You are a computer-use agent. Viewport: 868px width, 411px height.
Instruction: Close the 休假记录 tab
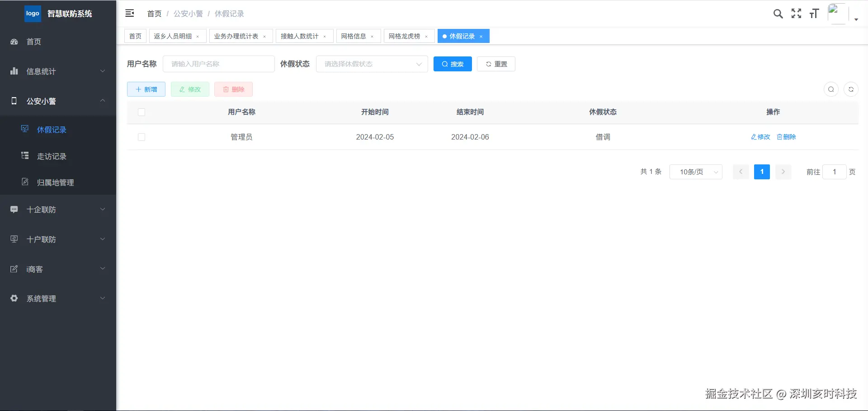pos(481,37)
